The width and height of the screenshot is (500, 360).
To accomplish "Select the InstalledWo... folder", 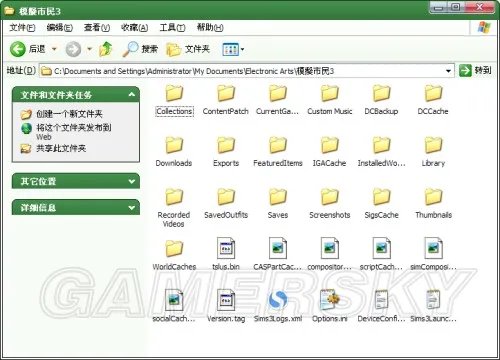I will click(381, 151).
